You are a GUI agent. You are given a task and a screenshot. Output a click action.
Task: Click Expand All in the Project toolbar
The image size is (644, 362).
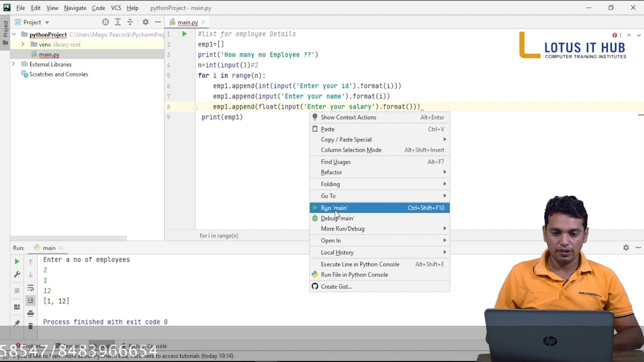tap(118, 22)
